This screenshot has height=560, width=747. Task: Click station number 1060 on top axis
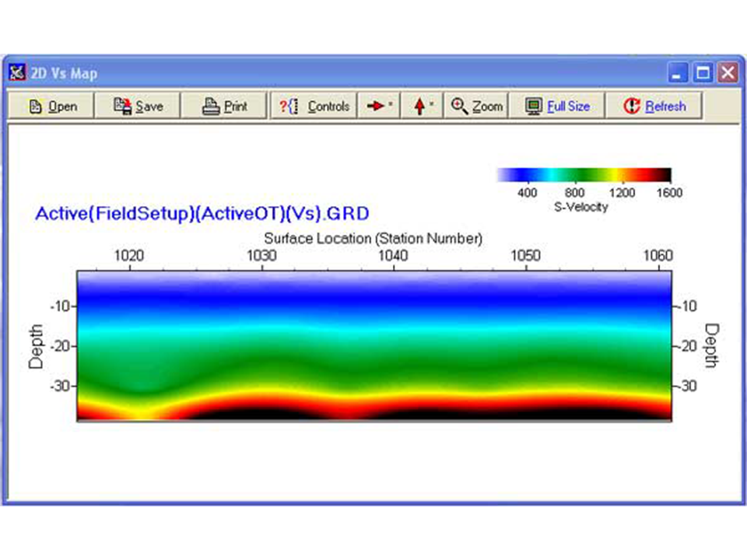658,256
